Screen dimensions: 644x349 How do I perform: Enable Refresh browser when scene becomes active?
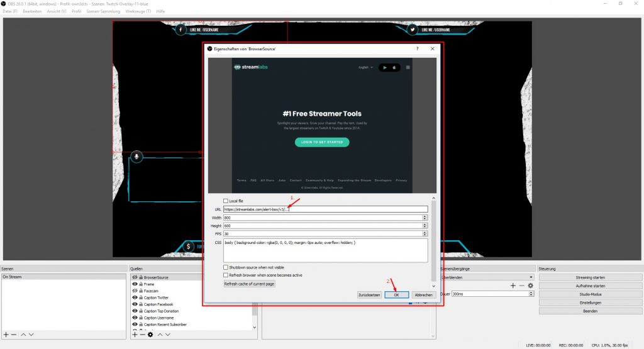[x=226, y=275]
